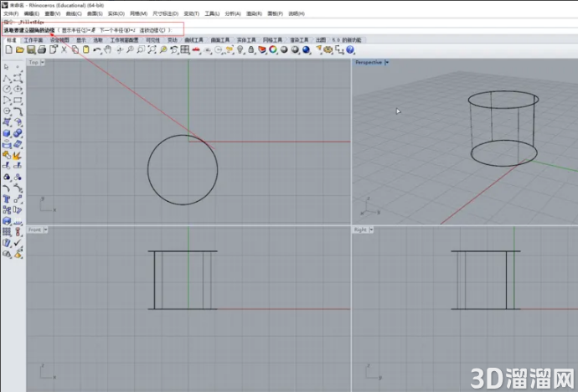
Task: Click the Right viewport title label
Action: [x=360, y=230]
